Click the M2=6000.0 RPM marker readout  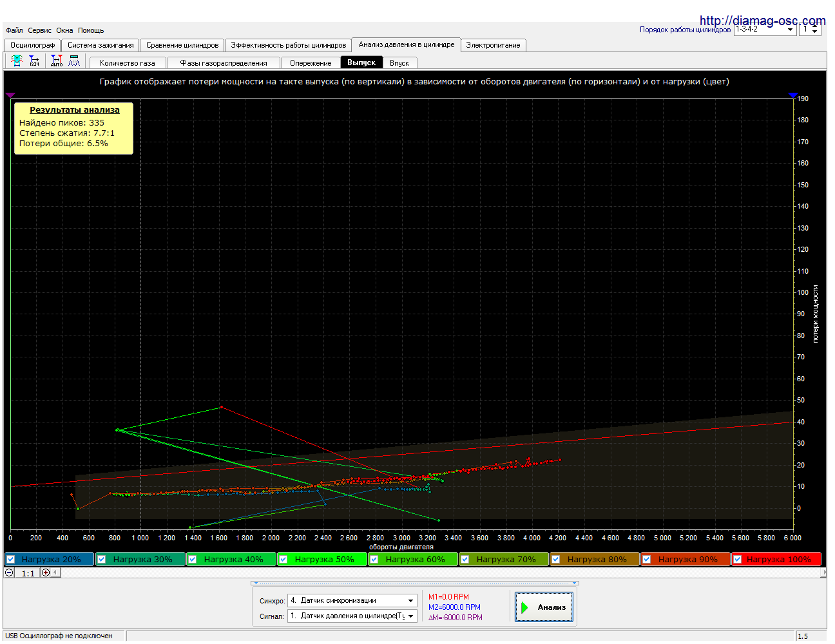coord(454,607)
